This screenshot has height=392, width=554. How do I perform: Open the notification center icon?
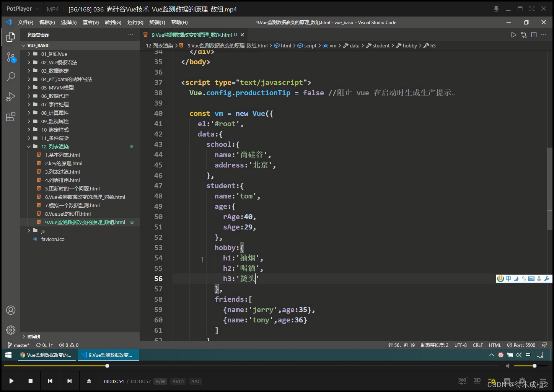[x=540, y=355]
